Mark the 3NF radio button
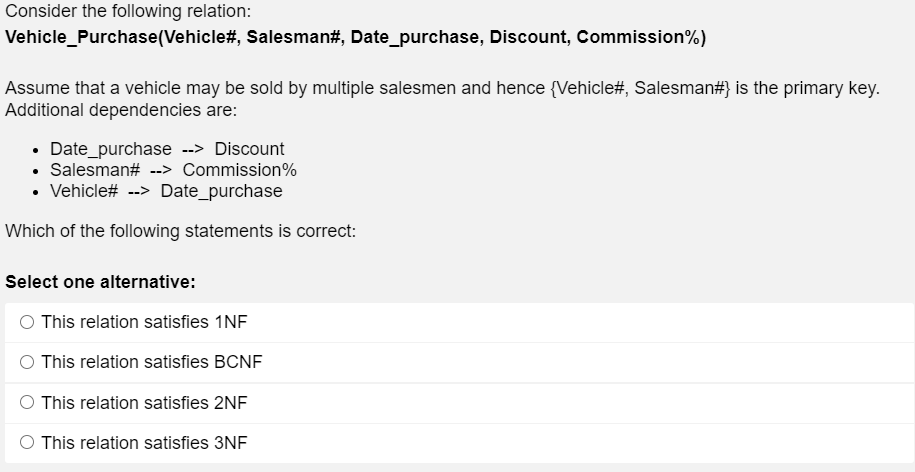915x472 pixels. click(x=27, y=443)
